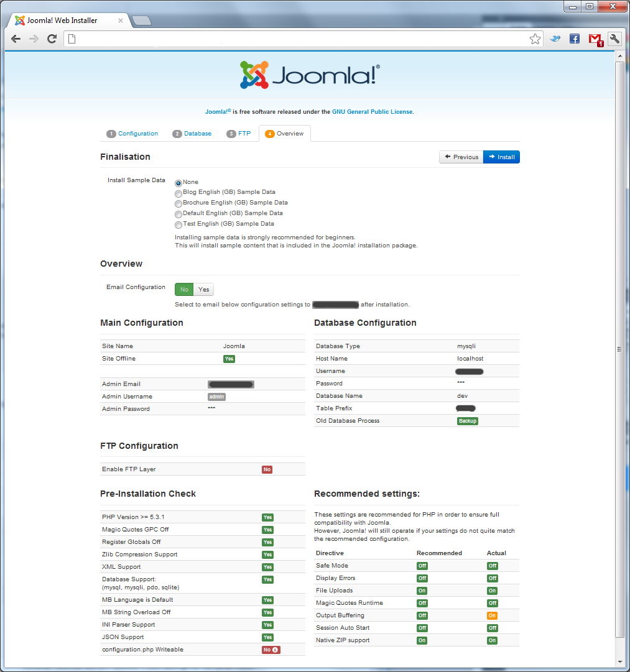Click the Recommended settings heading

pos(367,494)
